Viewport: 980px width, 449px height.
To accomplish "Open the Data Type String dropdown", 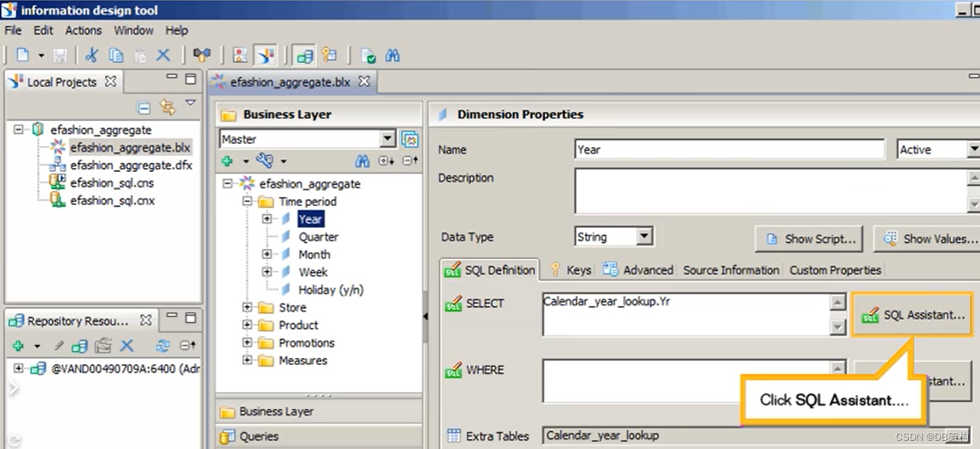I will pyautogui.click(x=644, y=237).
